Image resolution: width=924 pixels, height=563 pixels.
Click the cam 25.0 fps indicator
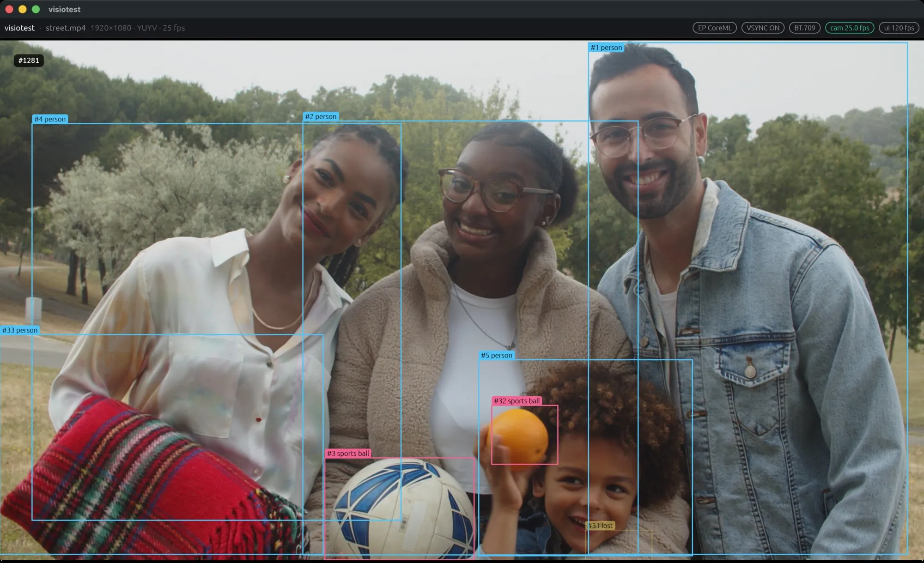coord(850,28)
